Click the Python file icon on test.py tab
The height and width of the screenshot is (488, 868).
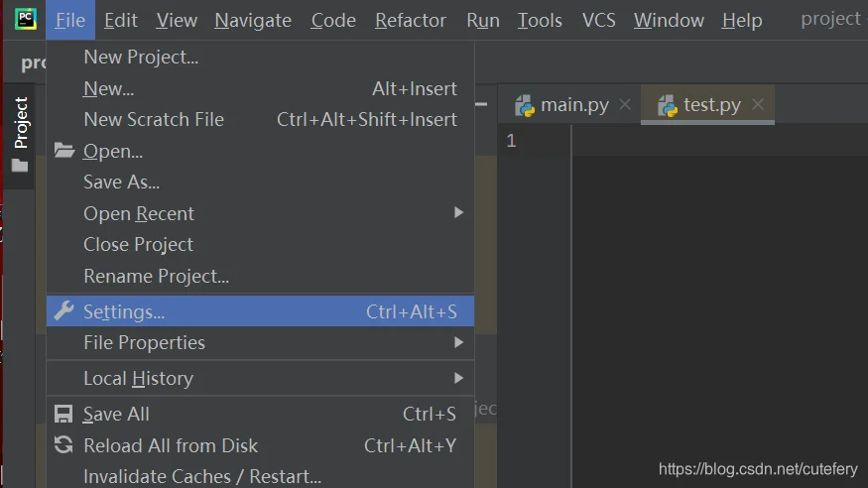(668, 105)
